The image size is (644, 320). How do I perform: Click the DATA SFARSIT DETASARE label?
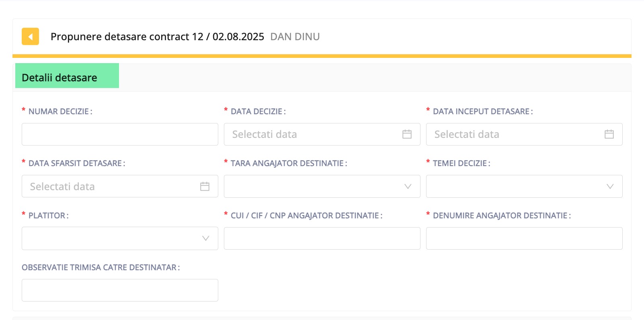(x=77, y=163)
